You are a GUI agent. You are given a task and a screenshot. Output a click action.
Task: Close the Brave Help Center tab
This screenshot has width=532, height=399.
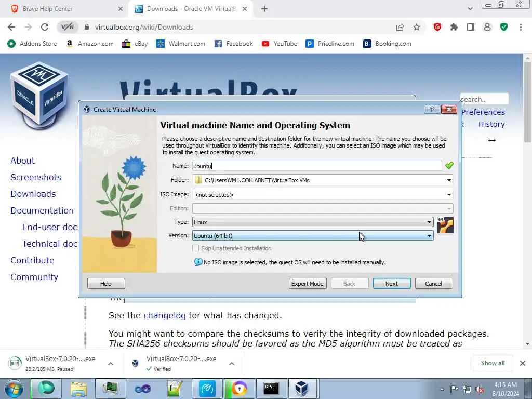coord(120,9)
